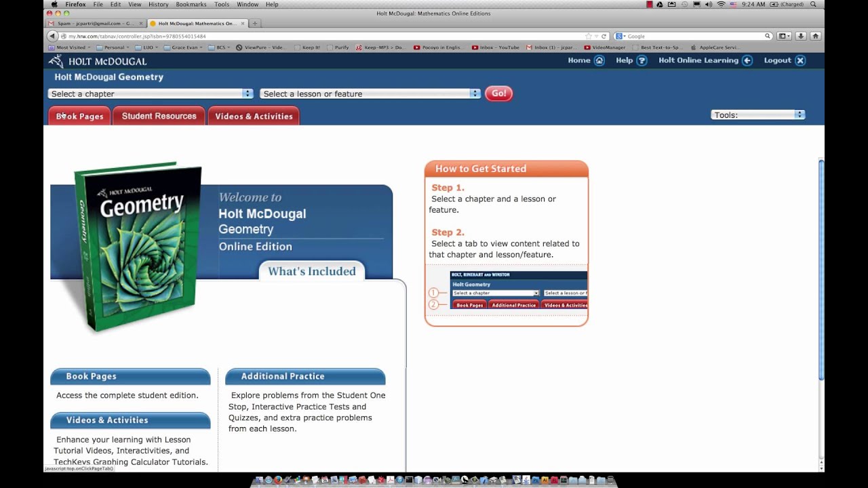
Task: Click the Logout link
Action: pos(777,60)
